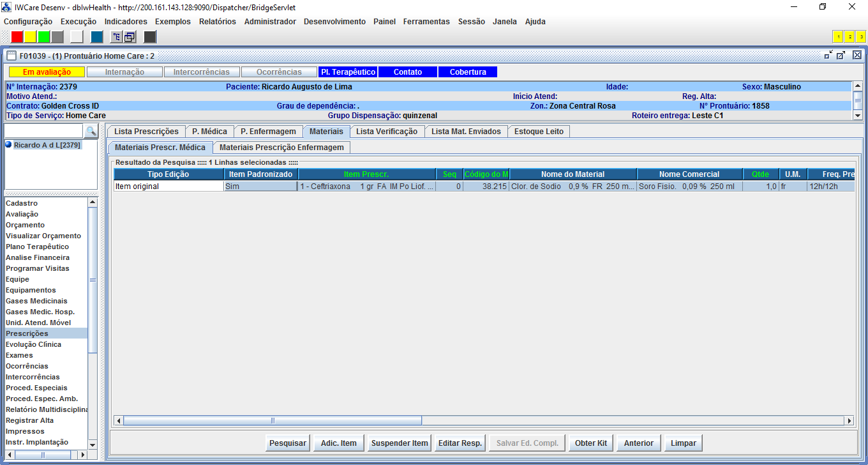868x465 pixels.
Task: Click the red color square in toolbar
Action: click(x=17, y=36)
